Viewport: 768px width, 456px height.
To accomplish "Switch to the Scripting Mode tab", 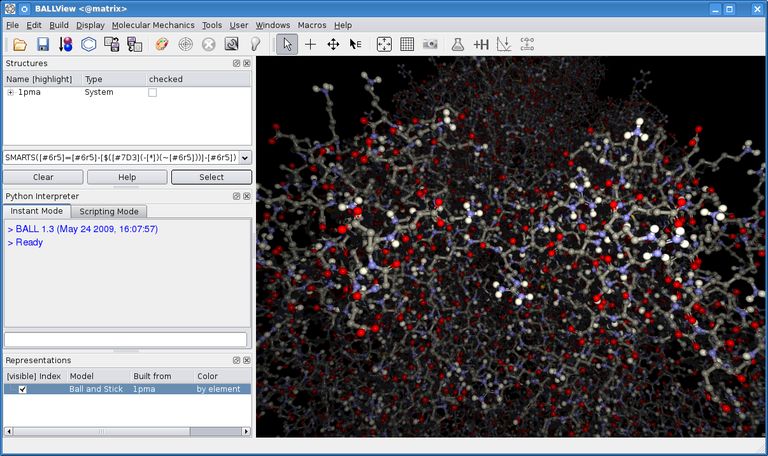I will coord(109,211).
